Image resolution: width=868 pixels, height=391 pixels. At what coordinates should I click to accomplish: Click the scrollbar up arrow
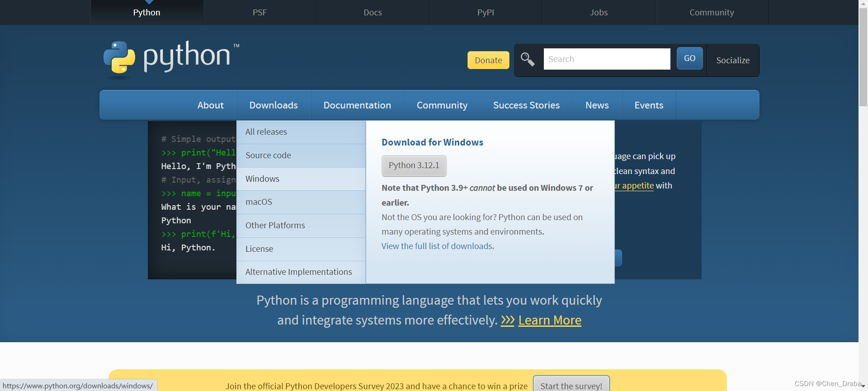(863, 4)
